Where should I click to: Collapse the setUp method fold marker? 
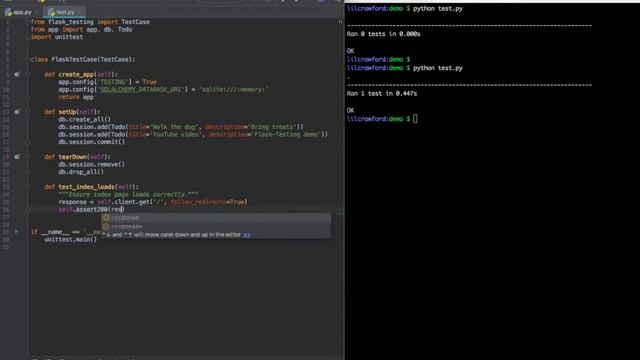(28, 111)
